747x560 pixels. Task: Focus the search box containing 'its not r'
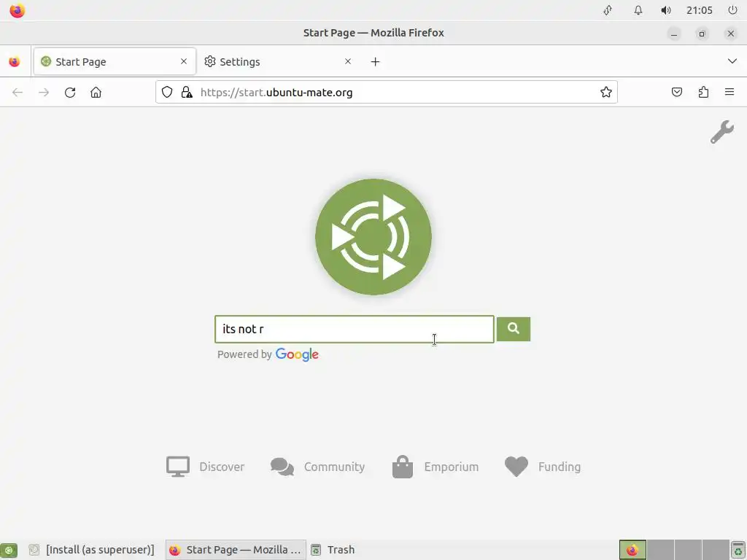click(x=355, y=329)
